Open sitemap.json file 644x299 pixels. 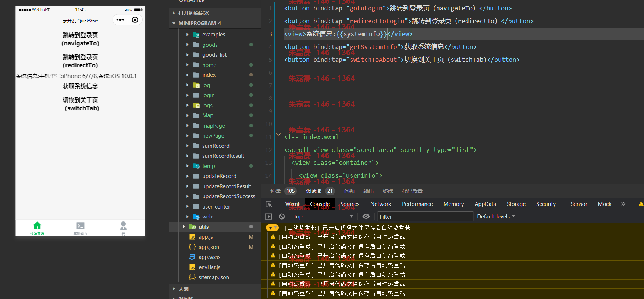(x=214, y=277)
